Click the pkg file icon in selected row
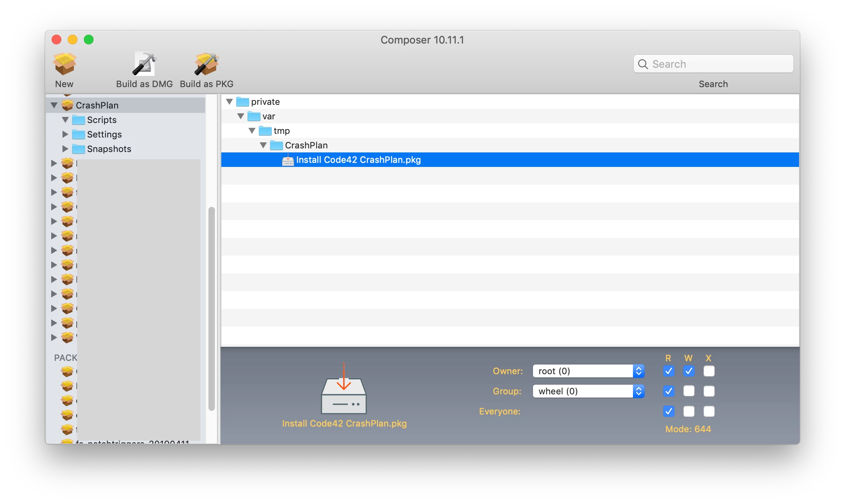The width and height of the screenshot is (845, 504). click(x=288, y=160)
